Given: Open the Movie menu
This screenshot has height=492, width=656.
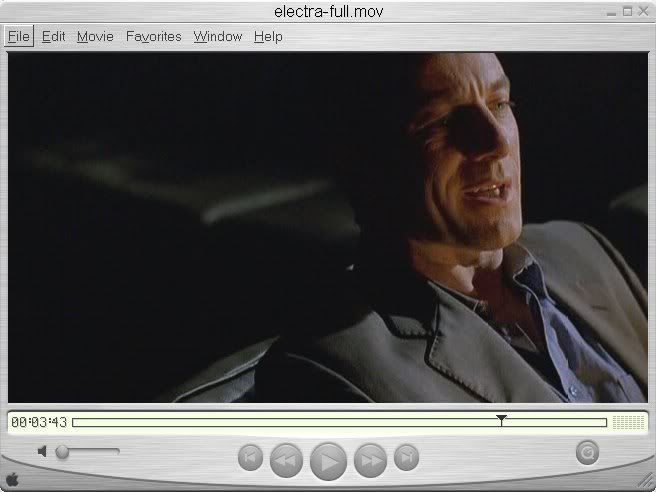Looking at the screenshot, I should [x=95, y=36].
